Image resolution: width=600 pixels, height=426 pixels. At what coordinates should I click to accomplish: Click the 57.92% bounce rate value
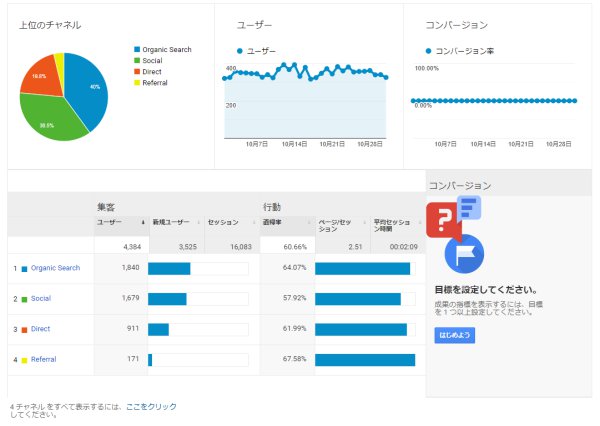click(x=295, y=298)
